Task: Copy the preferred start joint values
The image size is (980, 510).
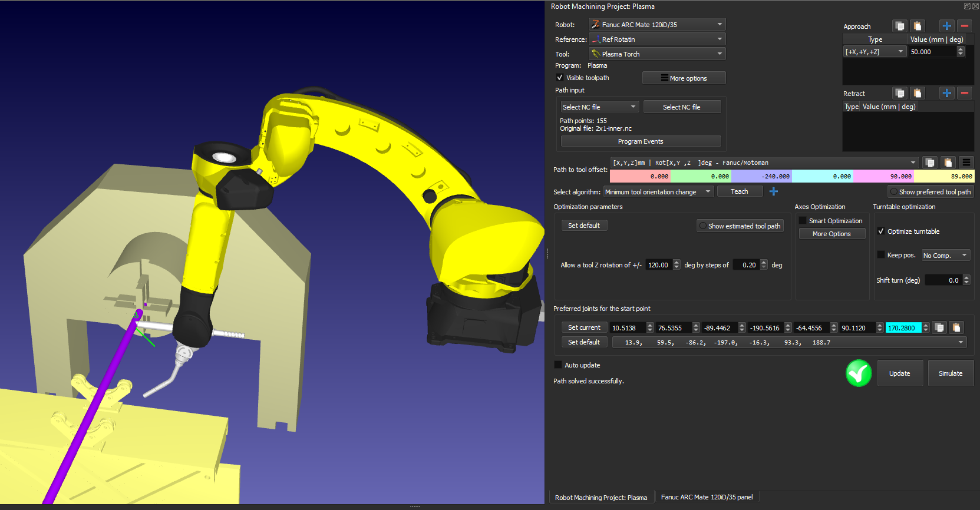Action: point(940,327)
